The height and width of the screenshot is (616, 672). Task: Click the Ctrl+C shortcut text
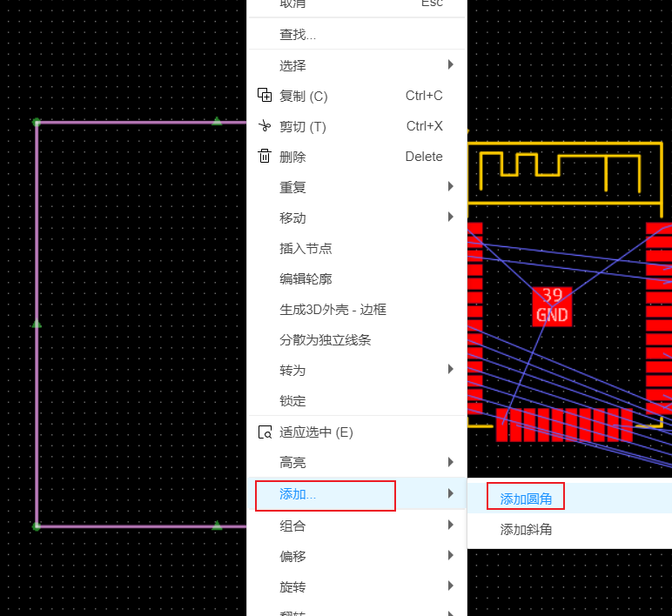(x=424, y=96)
